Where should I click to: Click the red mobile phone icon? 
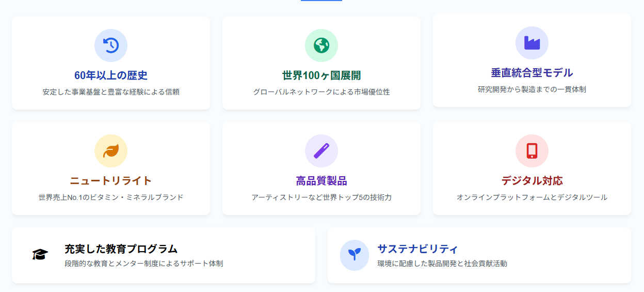pos(532,151)
